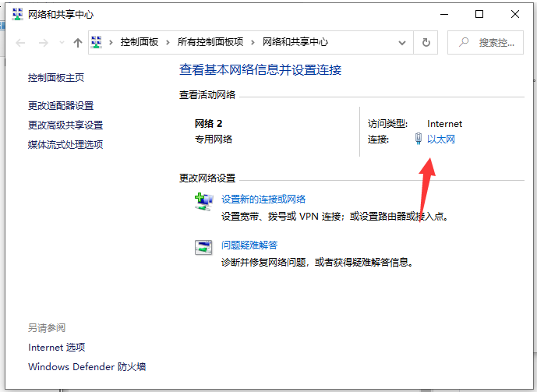Click the 网络和共享中心 title bar icon
The width and height of the screenshot is (537, 392).
pos(17,14)
